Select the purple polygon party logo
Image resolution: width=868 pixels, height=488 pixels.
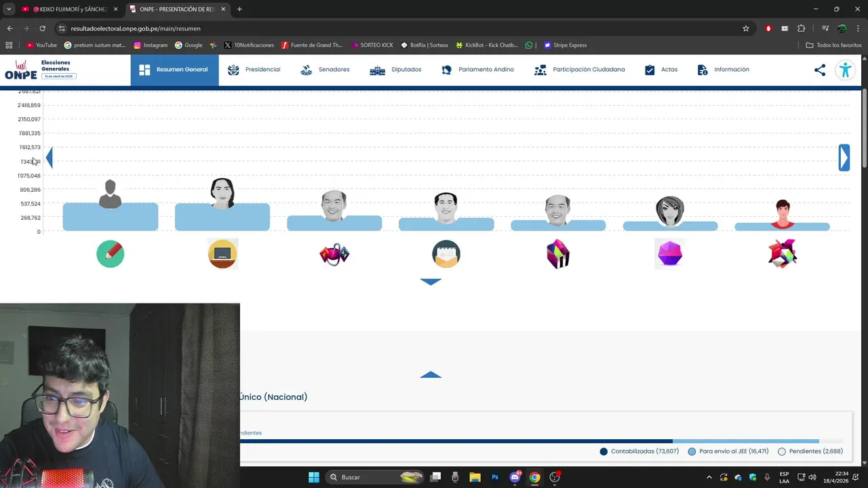670,253
